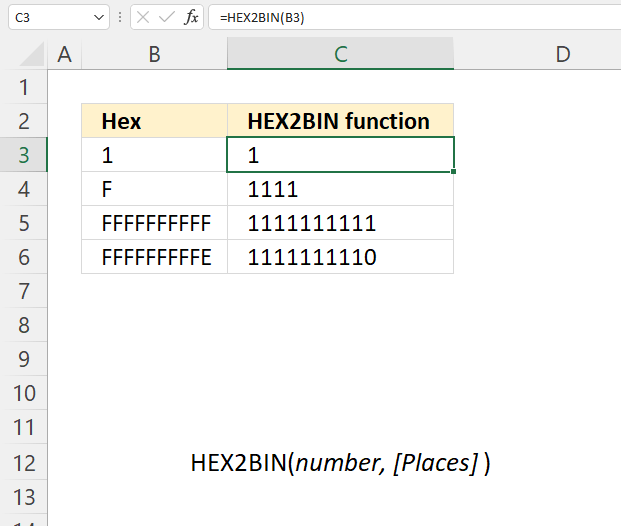Screen dimensions: 621x526
Task: Select row 10 header
Action: (x=24, y=393)
